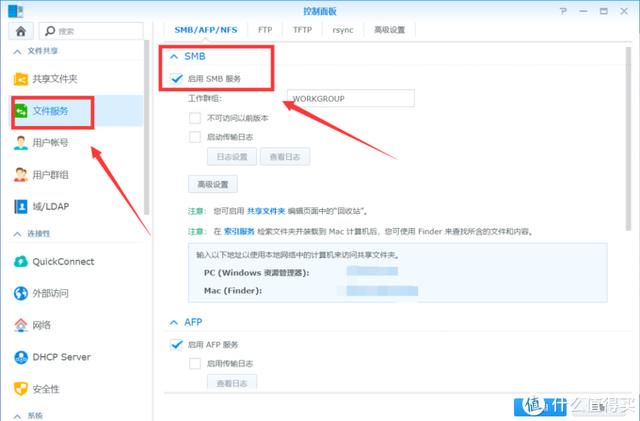Uncheck the 启用 SMB 服务 checkbox

point(176,78)
